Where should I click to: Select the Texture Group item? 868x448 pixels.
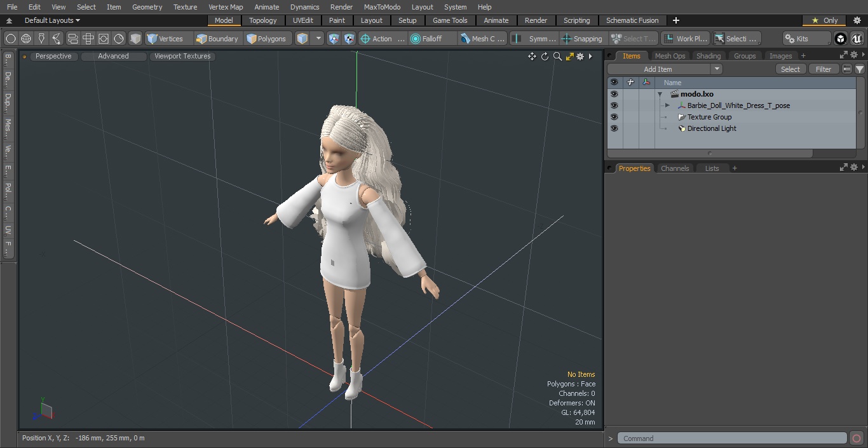click(x=709, y=117)
